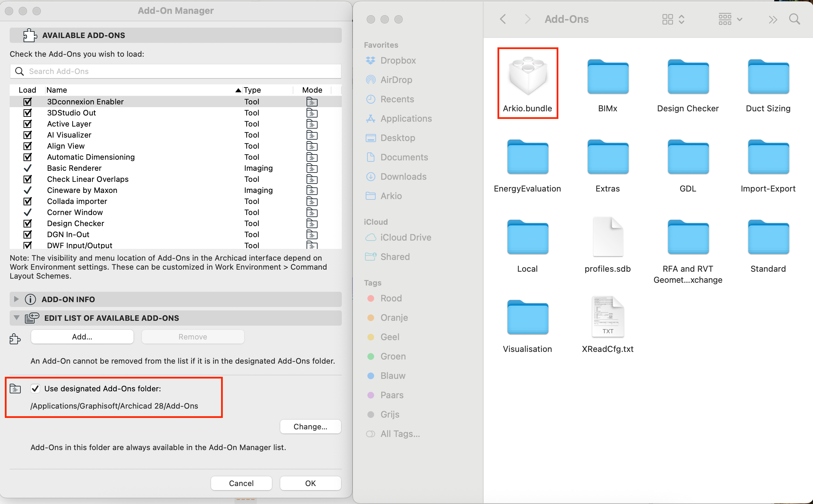This screenshot has width=813, height=504.
Task: Click the Add... button
Action: [82, 337]
